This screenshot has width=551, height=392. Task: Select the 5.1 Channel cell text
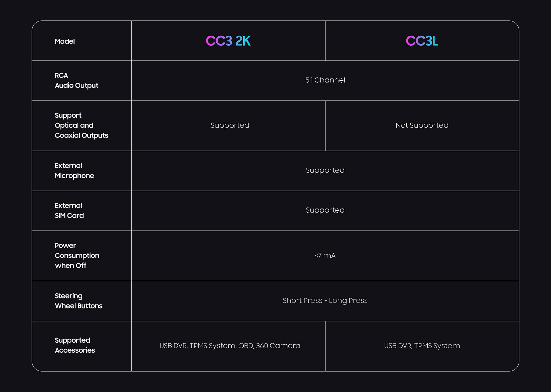pyautogui.click(x=325, y=80)
